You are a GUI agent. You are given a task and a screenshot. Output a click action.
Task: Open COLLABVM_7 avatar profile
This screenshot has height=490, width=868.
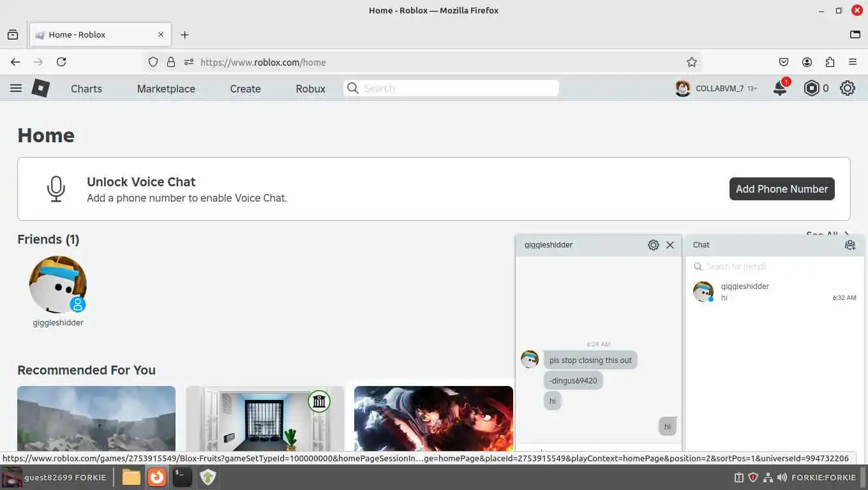click(x=683, y=88)
